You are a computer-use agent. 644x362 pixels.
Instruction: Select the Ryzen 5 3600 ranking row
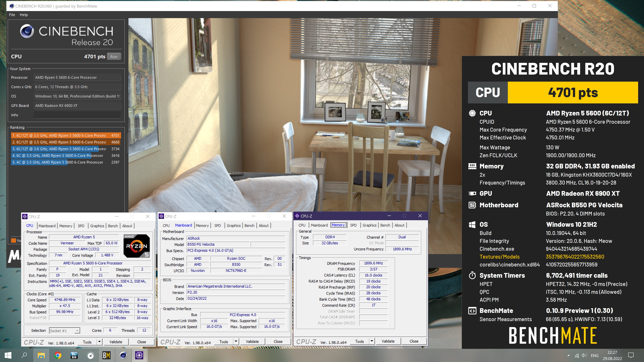point(66,149)
